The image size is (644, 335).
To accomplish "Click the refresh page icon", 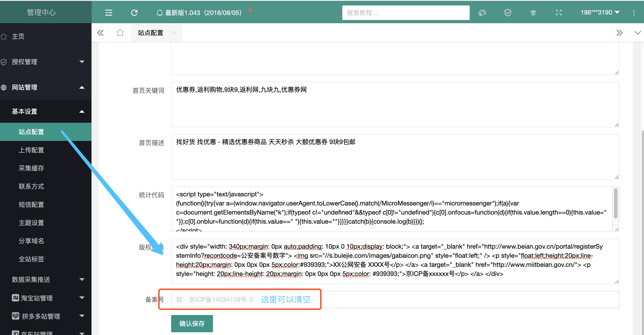I will (134, 12).
